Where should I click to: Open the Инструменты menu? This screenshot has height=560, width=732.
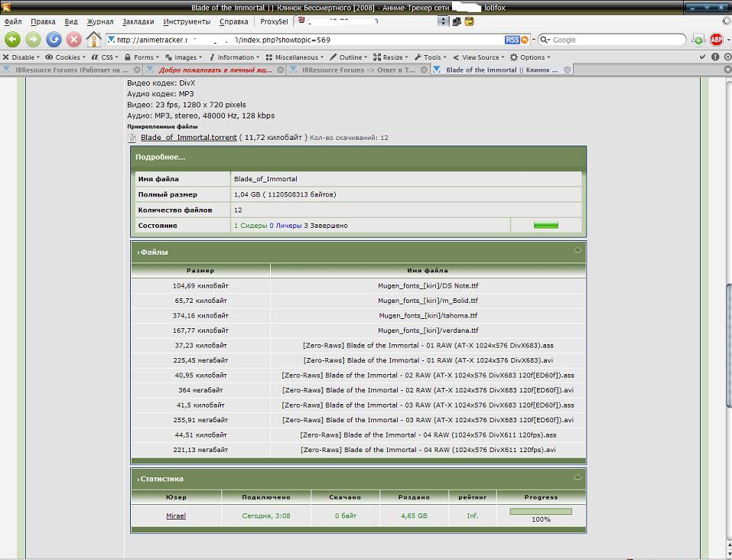point(187,21)
